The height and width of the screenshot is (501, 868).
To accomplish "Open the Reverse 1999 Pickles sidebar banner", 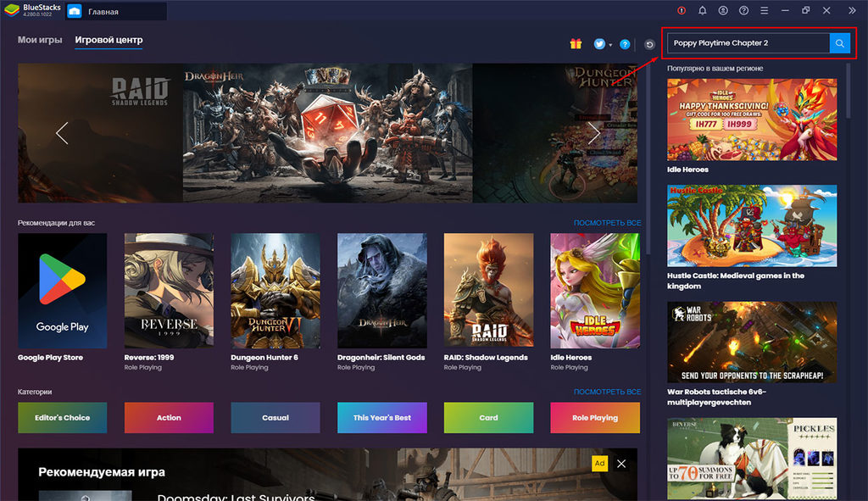I will (752, 459).
